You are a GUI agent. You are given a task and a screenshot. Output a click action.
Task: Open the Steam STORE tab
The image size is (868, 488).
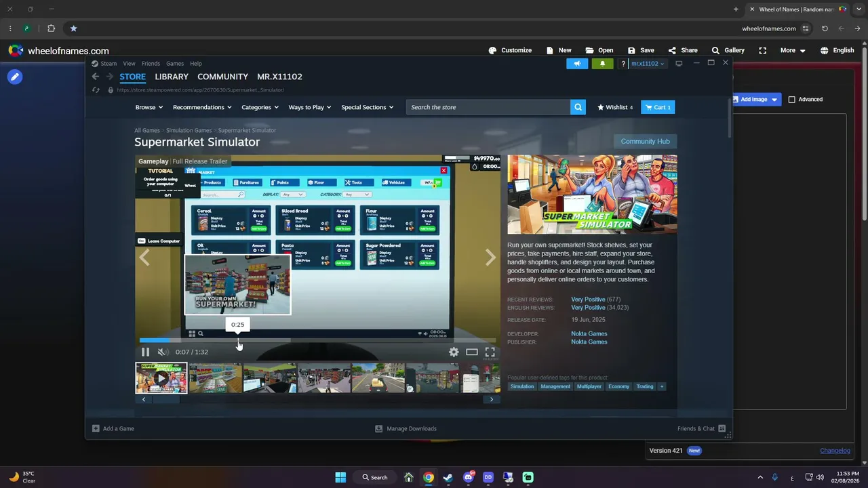point(133,77)
